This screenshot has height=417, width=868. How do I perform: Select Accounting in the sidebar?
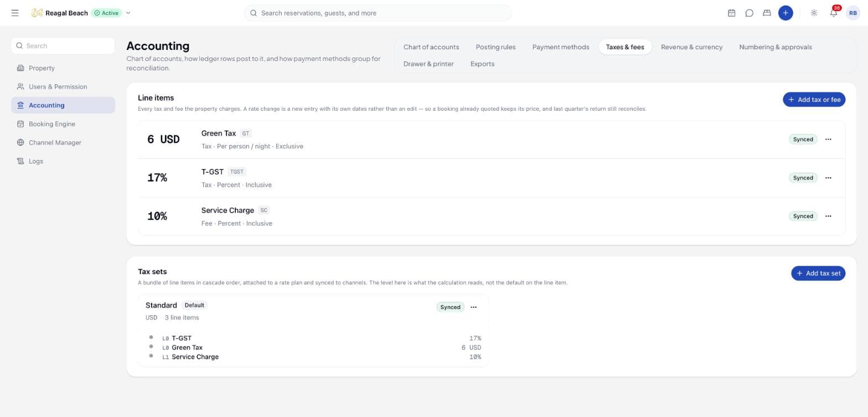pos(63,105)
